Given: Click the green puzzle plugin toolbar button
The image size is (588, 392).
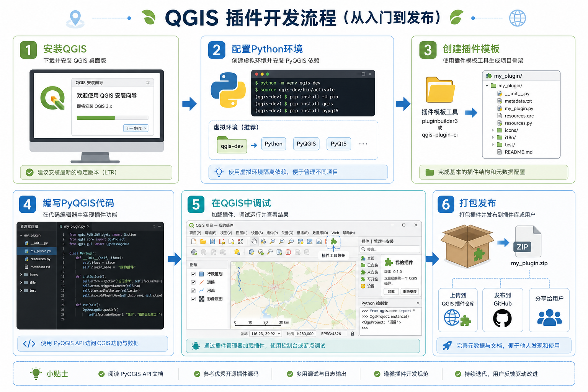Looking at the screenshot, I should coord(333,241).
